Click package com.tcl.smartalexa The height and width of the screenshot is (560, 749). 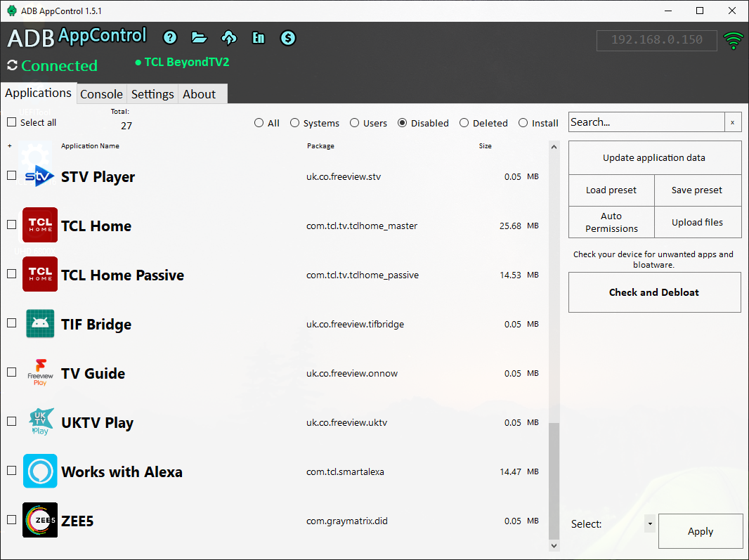[345, 471]
